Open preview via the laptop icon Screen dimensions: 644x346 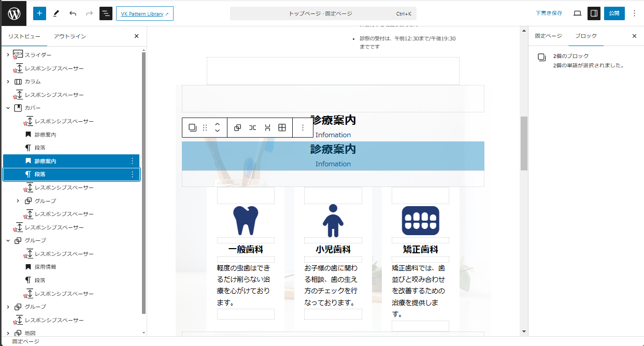[x=577, y=13]
